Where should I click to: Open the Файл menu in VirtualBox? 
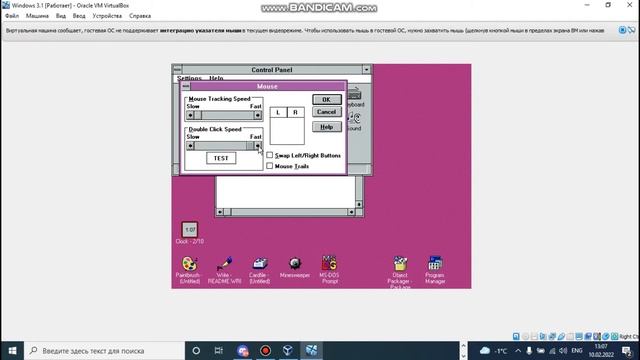12,16
